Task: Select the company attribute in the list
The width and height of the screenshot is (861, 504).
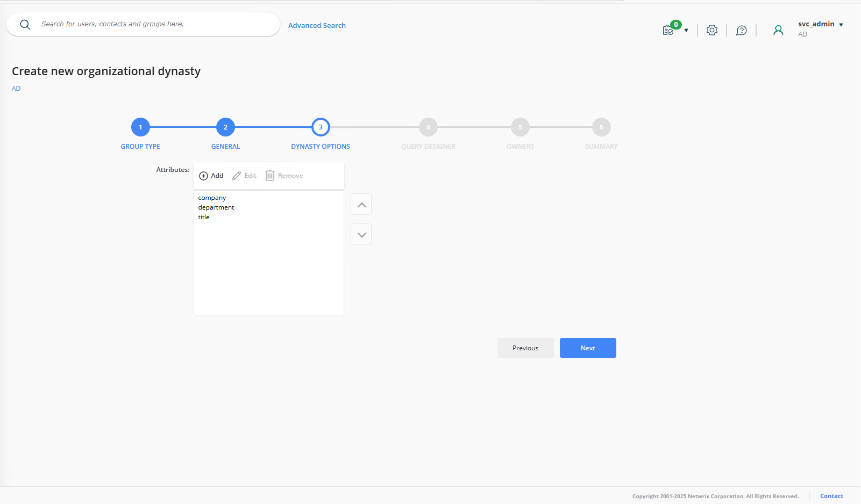Action: (212, 197)
